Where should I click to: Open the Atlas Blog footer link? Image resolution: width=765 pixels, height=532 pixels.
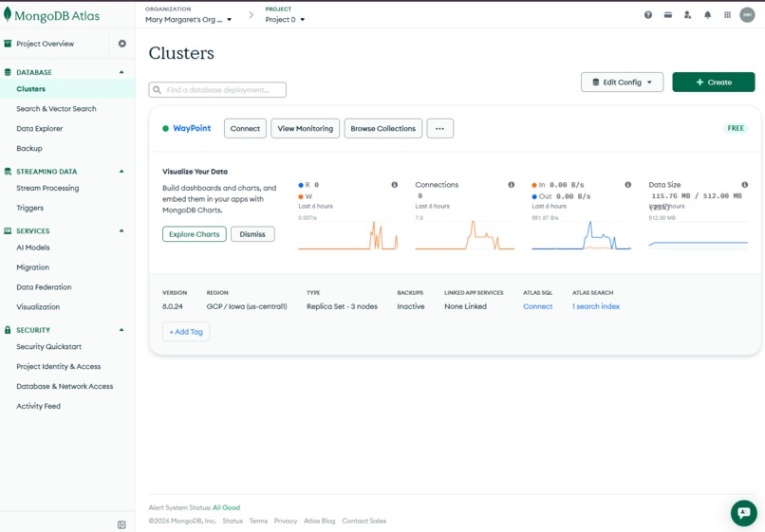tap(319, 521)
